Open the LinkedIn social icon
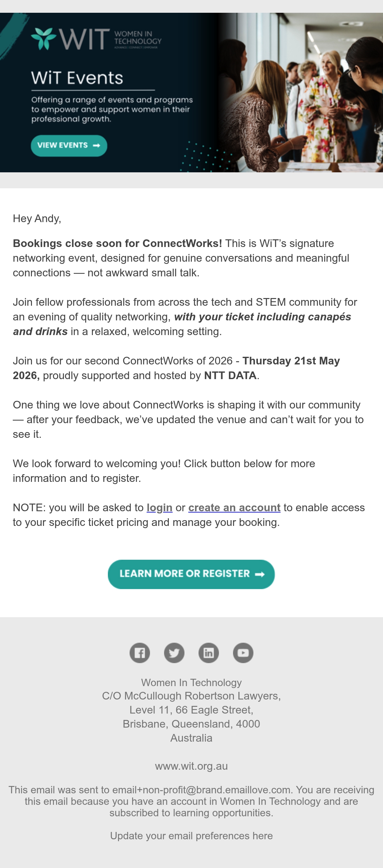Image resolution: width=383 pixels, height=868 pixels. pyautogui.click(x=208, y=653)
